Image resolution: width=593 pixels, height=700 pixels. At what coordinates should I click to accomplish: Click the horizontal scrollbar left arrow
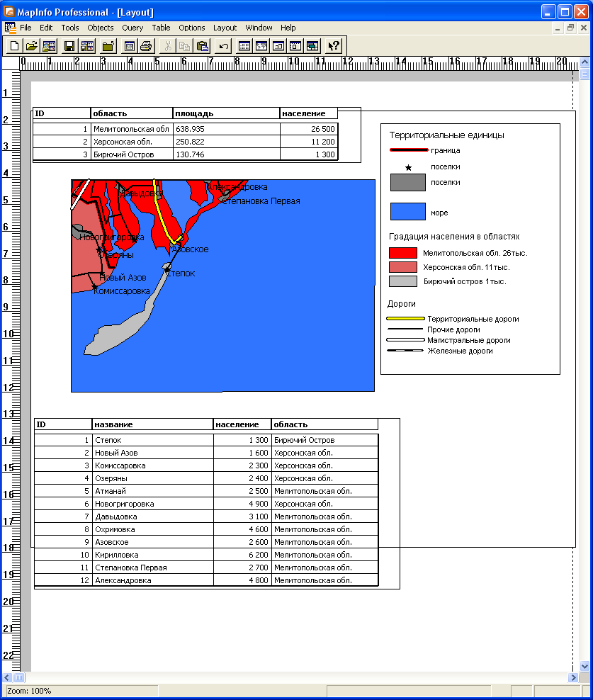coord(7,677)
